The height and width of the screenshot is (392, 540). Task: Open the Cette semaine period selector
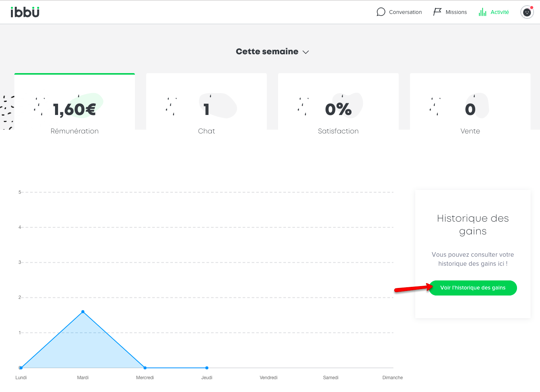pos(267,52)
